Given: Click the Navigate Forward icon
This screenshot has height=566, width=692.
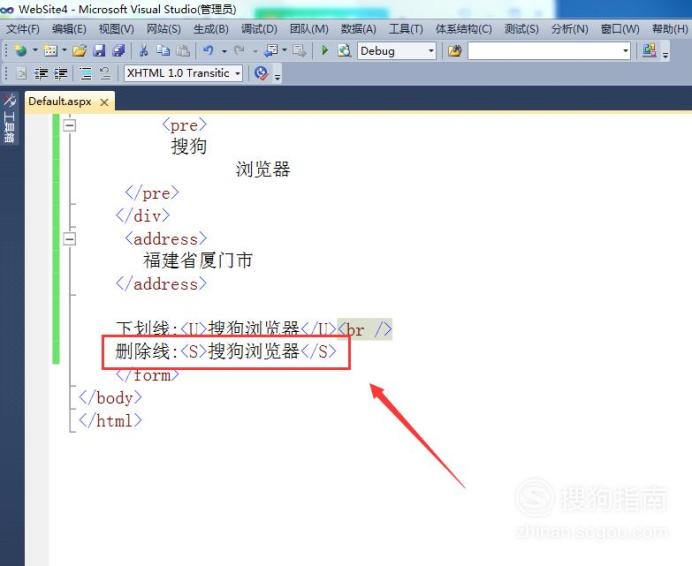Looking at the screenshot, I should [299, 51].
